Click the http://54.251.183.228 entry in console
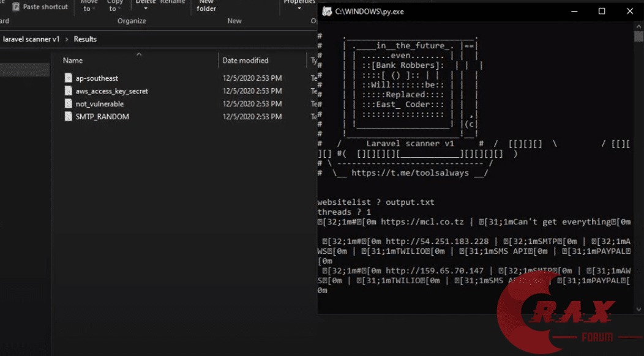Image resolution: width=644 pixels, height=356 pixels. point(437,242)
